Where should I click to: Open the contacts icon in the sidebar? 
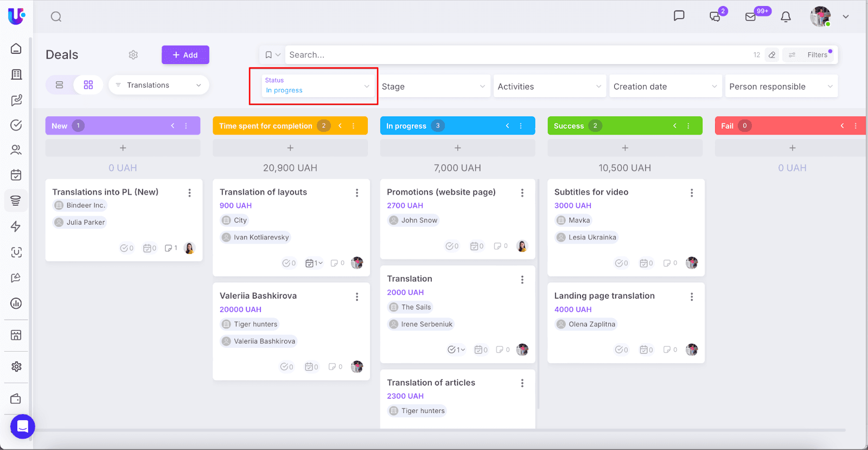16,150
